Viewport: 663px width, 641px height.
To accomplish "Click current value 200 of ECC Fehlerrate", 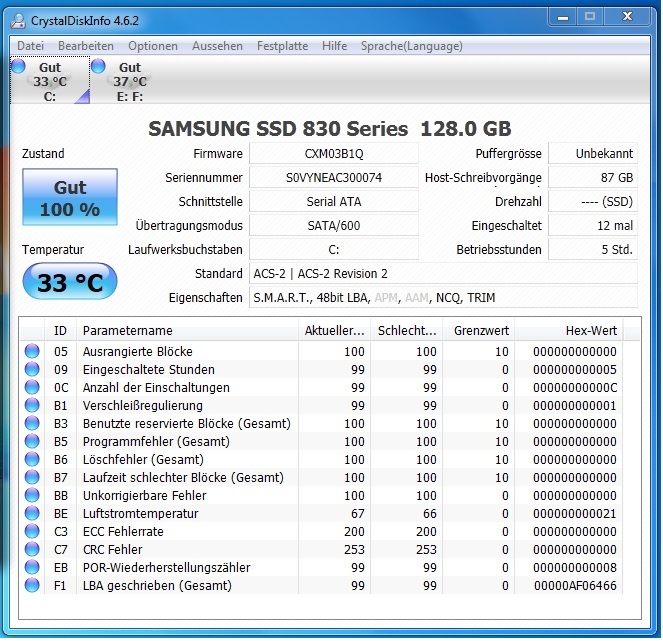I will tap(354, 531).
